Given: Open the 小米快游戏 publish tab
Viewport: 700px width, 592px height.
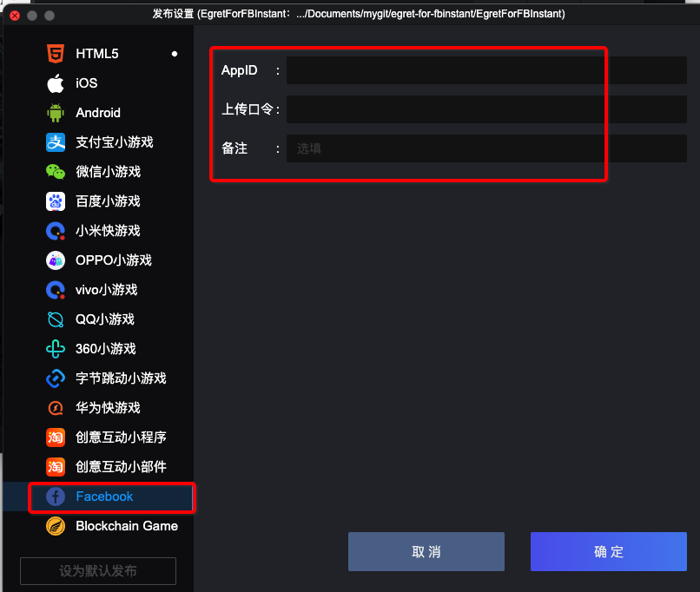Looking at the screenshot, I should click(x=107, y=231).
